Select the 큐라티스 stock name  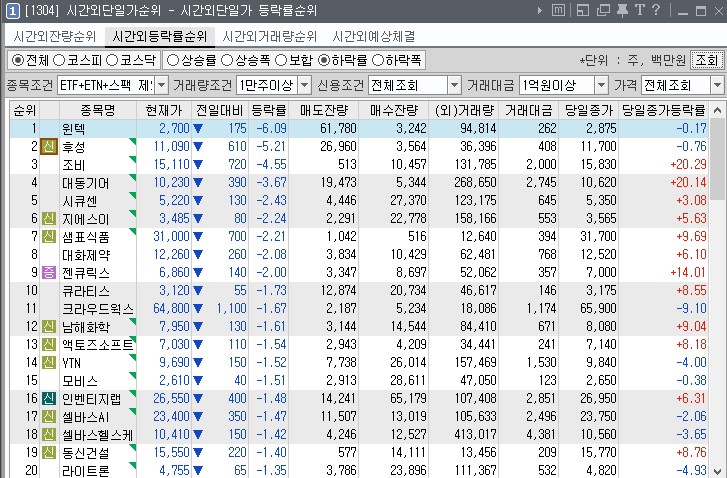pos(86,291)
